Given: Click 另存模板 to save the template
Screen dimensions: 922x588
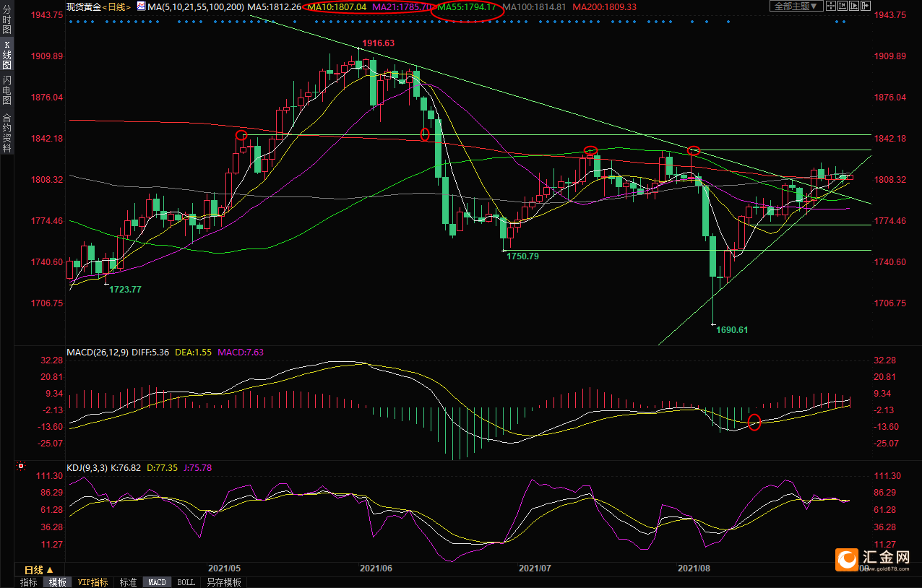Looking at the screenshot, I should [x=223, y=582].
